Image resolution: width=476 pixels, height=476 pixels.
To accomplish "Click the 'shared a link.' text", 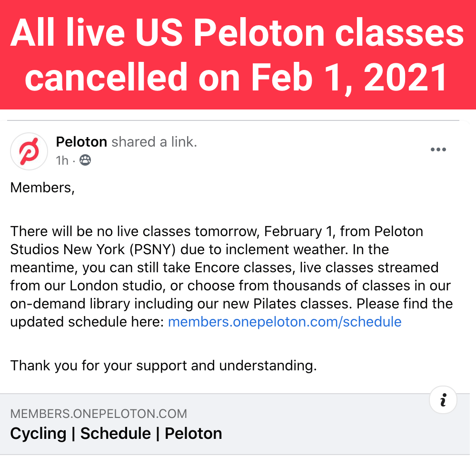I will 154,142.
